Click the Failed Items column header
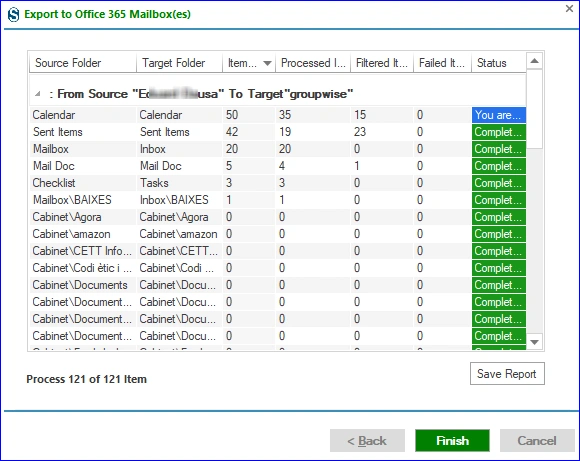 click(x=442, y=63)
